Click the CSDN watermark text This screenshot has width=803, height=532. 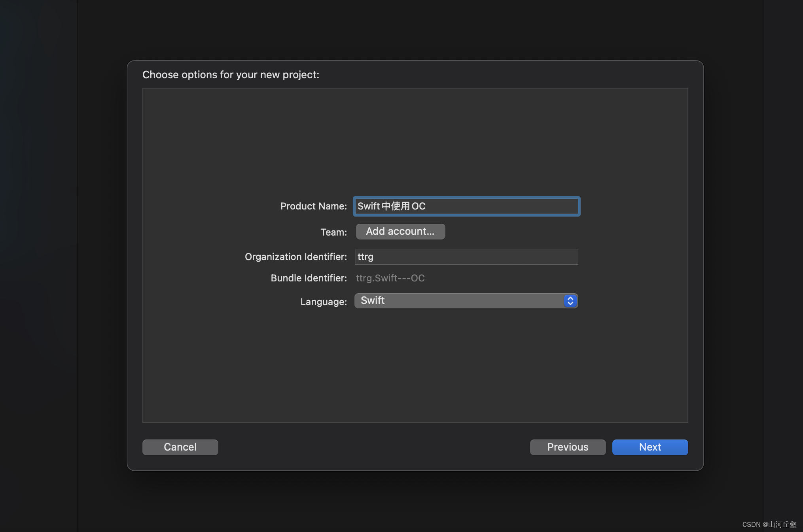[769, 524]
